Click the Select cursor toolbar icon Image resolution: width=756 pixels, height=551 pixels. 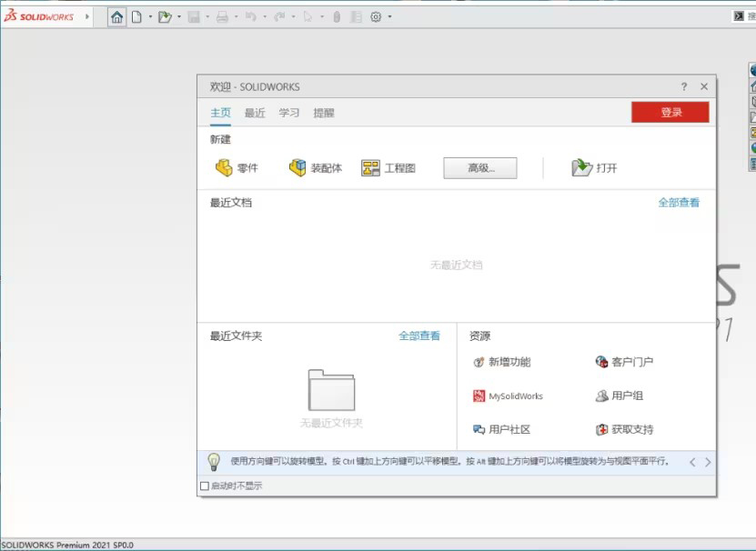point(307,17)
